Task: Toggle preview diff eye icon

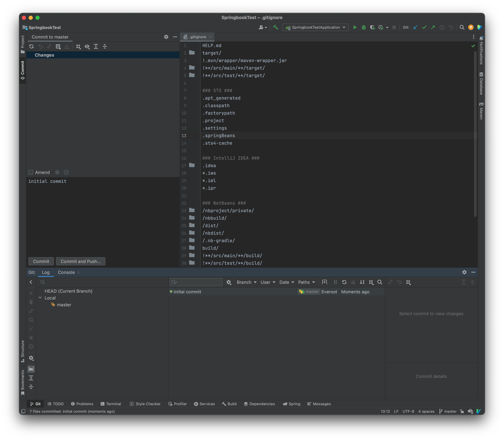Action: point(87,46)
